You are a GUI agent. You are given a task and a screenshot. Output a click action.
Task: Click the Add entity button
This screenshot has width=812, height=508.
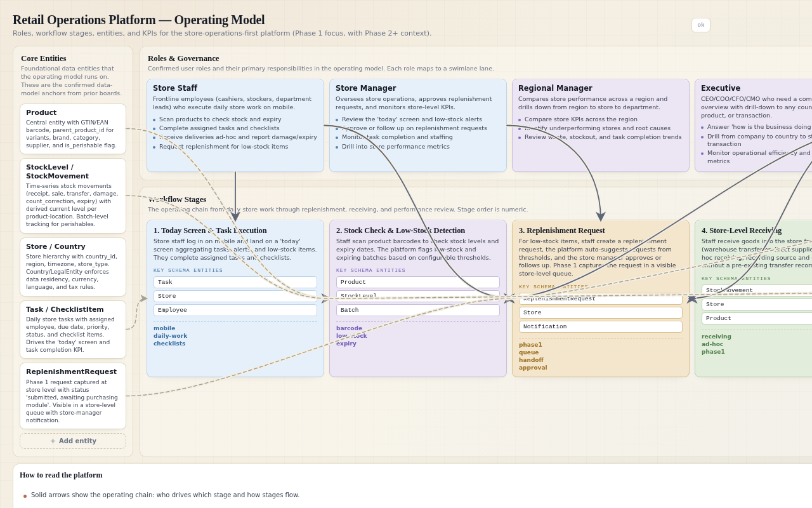click(73, 441)
